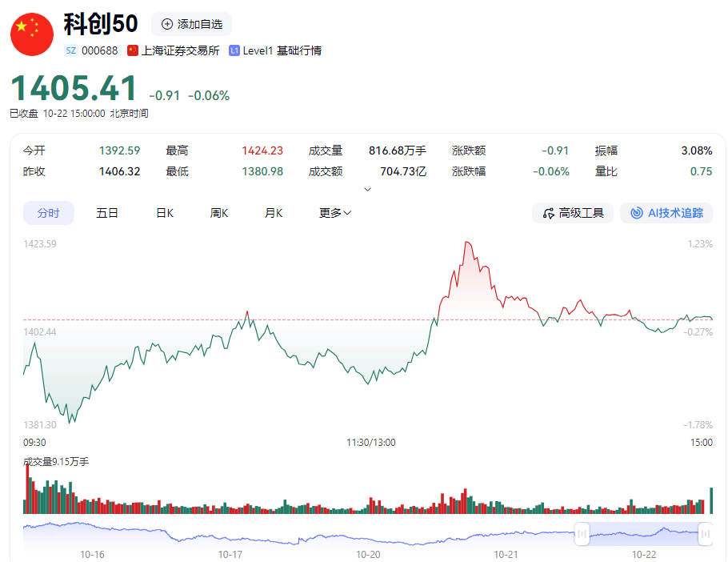Click the SZ exchange badge icon

click(70, 50)
